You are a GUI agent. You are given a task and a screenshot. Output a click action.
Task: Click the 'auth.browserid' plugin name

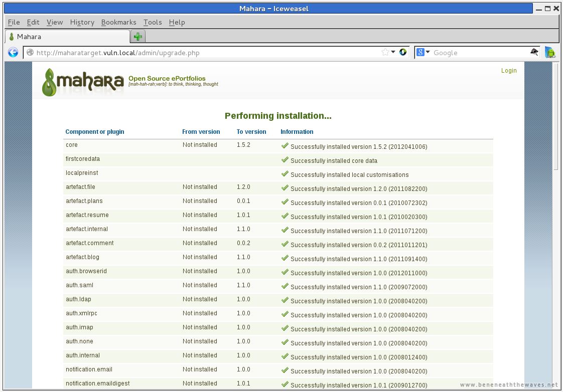[x=86, y=271]
